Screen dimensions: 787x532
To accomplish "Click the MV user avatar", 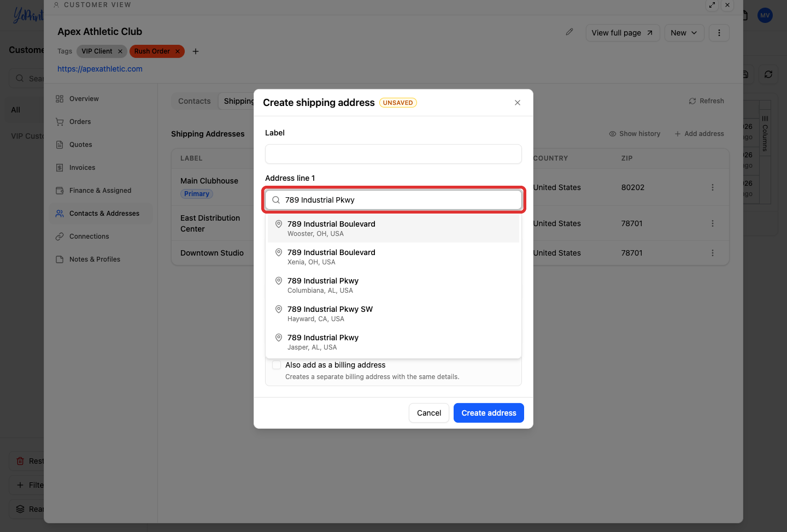I will [765, 15].
